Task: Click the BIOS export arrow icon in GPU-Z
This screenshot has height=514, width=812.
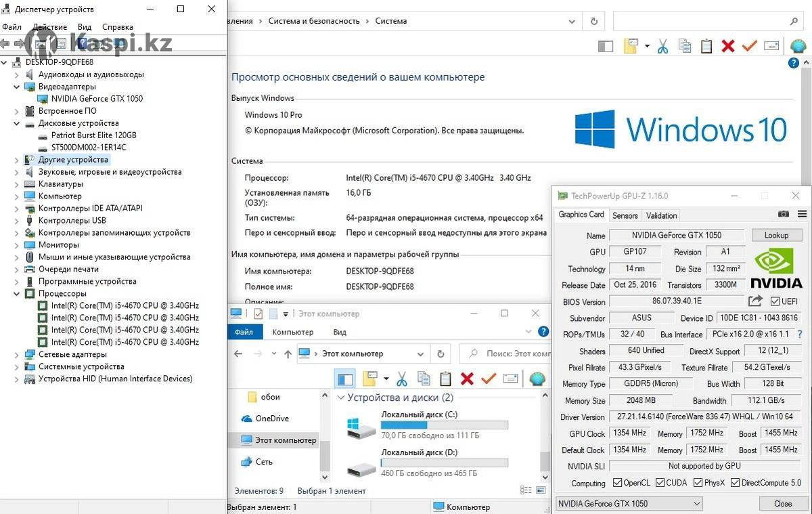Action: pyautogui.click(x=755, y=301)
